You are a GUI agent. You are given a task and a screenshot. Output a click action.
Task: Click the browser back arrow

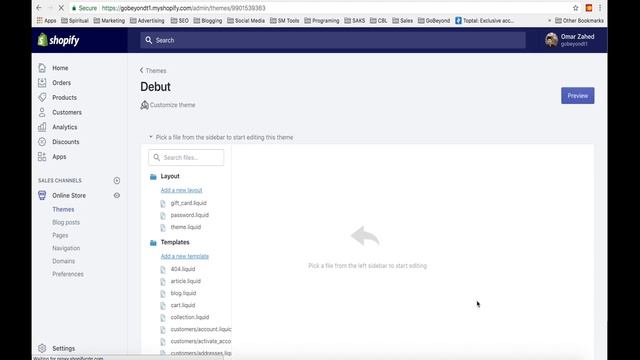click(39, 8)
